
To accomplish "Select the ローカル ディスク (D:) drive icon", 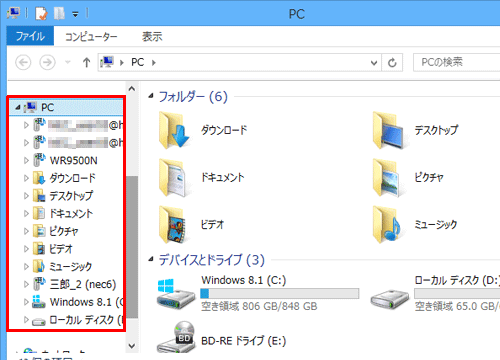I will tap(390, 298).
